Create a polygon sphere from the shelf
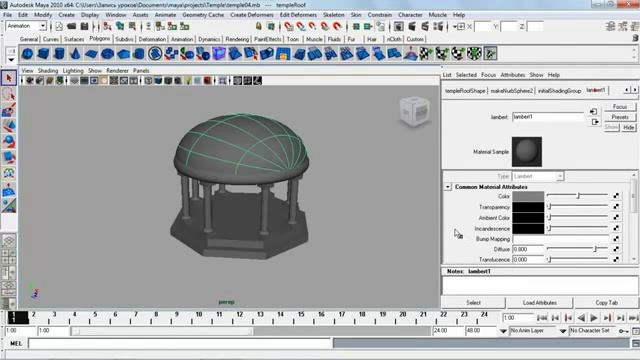Image resolution: width=640 pixels, height=360 pixels. [x=27, y=53]
